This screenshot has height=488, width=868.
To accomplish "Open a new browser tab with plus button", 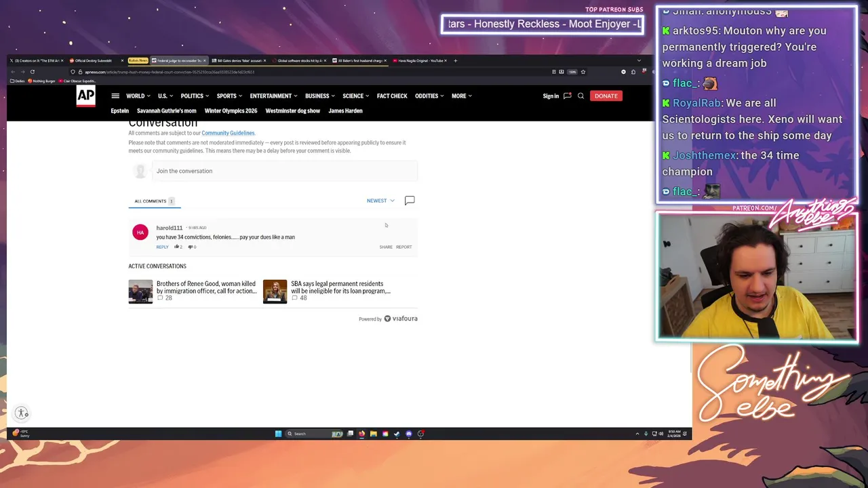I will pyautogui.click(x=455, y=60).
